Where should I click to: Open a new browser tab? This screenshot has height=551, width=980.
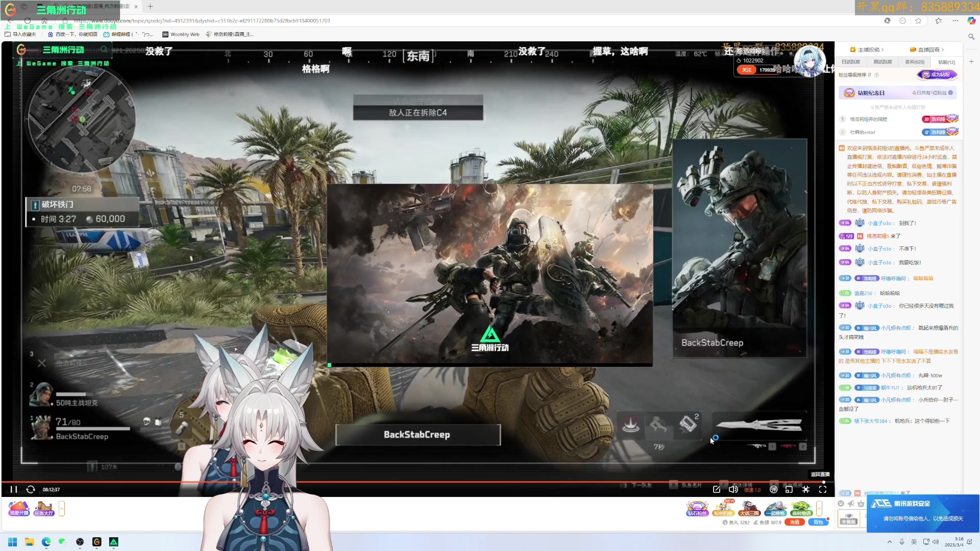[150, 7]
